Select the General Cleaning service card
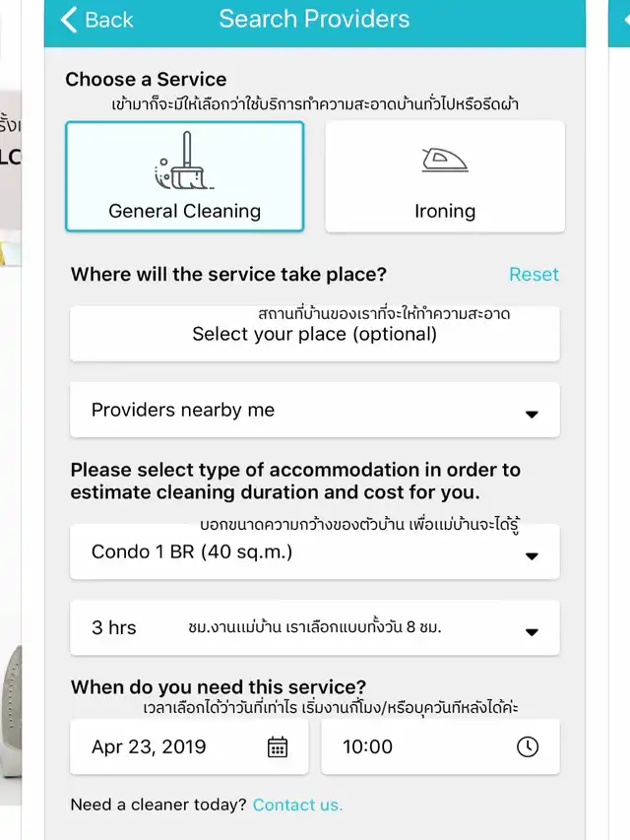 (185, 176)
